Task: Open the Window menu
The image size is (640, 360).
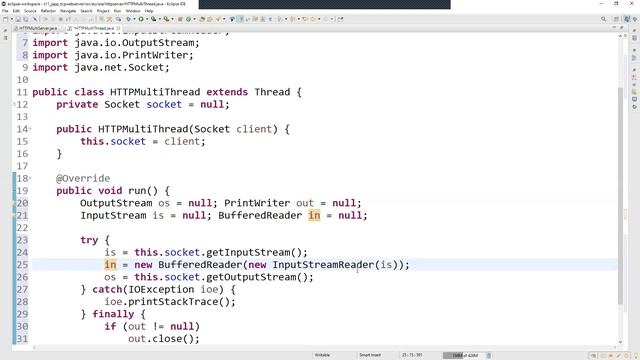Action: 133,11
